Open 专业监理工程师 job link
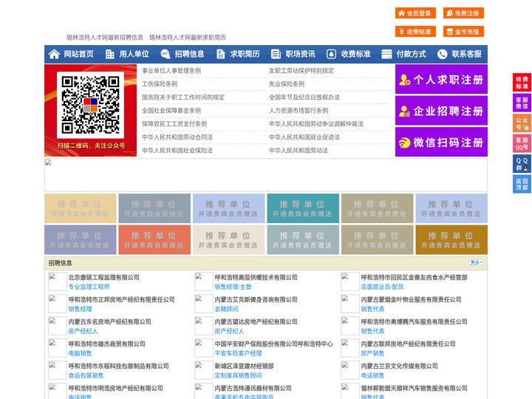This screenshot has height=399, width=532. coord(89,287)
